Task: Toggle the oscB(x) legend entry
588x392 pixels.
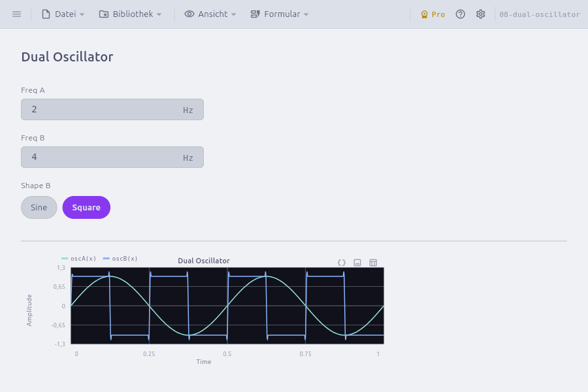Action: (120, 259)
